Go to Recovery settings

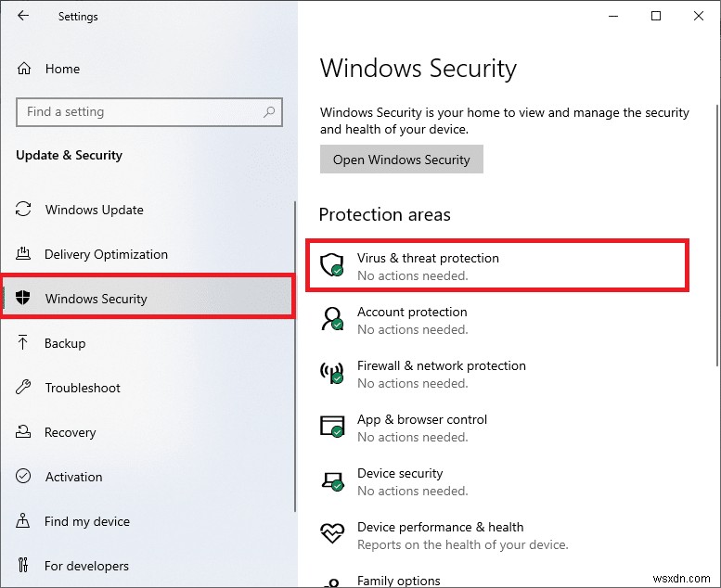[x=70, y=432]
